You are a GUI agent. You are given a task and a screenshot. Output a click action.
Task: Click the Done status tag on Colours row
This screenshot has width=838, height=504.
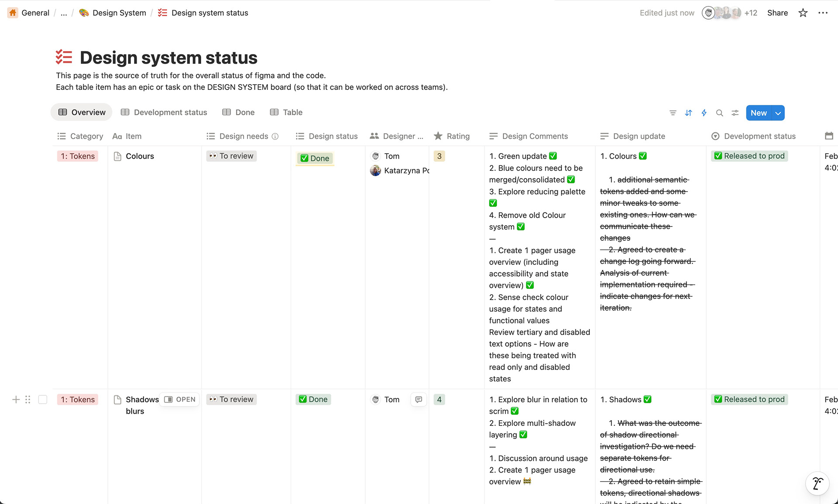(x=315, y=158)
